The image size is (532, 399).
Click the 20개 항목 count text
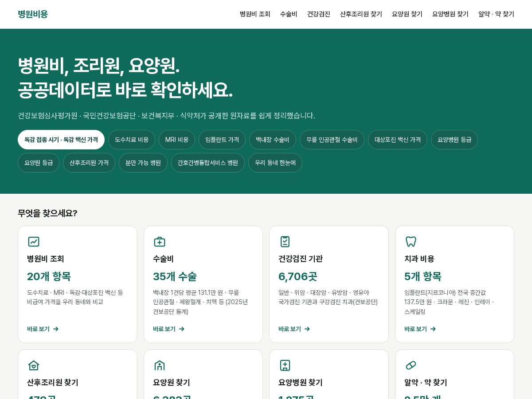(x=49, y=277)
